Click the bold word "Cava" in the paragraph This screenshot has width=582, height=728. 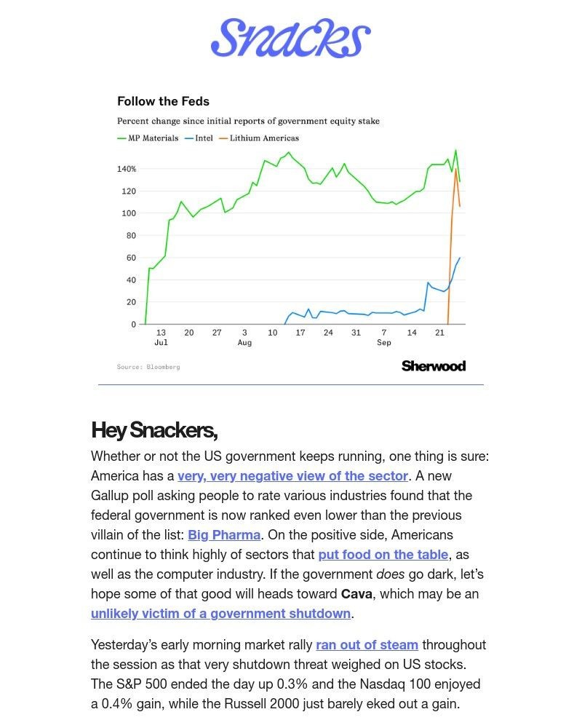click(357, 594)
